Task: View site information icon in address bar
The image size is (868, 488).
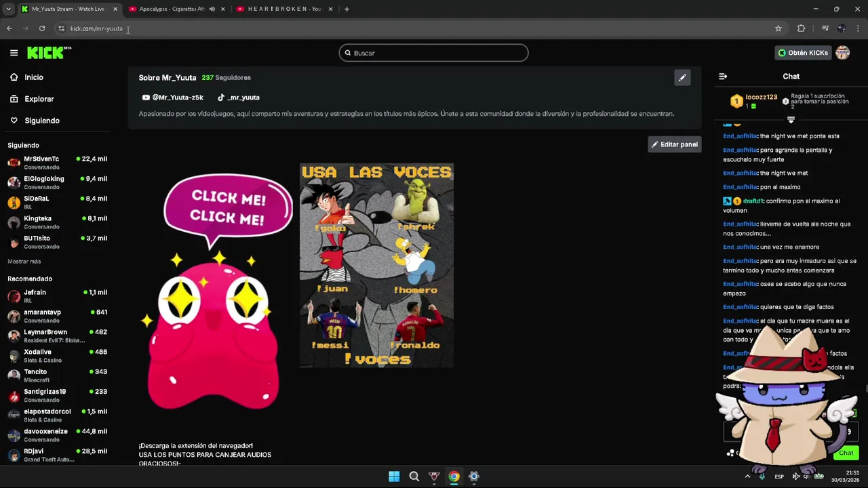Action: [x=61, y=28]
